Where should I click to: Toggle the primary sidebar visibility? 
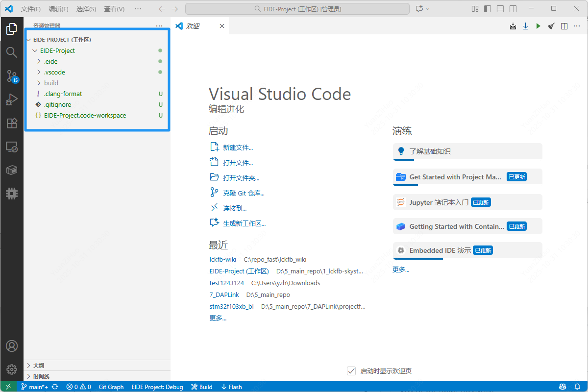[x=487, y=9]
